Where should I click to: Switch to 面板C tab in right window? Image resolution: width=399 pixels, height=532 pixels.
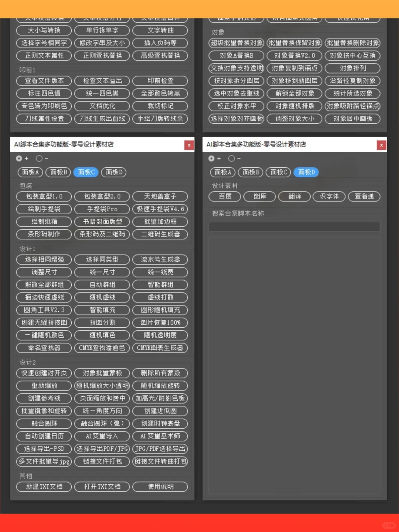point(279,172)
